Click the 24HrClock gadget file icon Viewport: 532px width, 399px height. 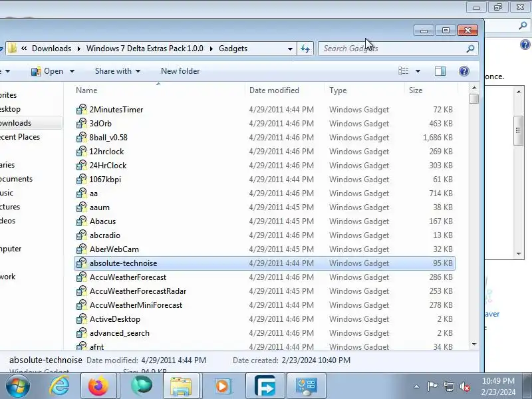pyautogui.click(x=81, y=165)
